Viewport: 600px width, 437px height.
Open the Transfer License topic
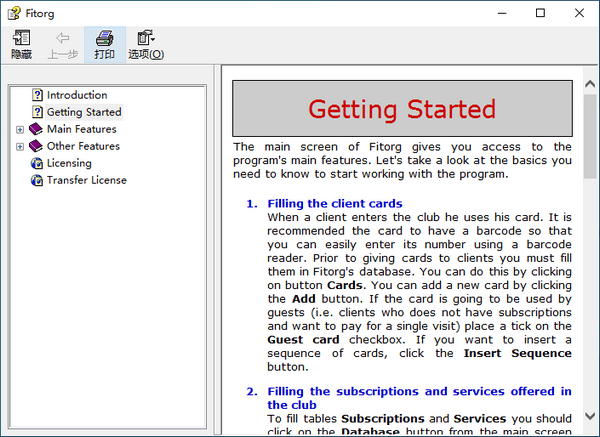86,180
